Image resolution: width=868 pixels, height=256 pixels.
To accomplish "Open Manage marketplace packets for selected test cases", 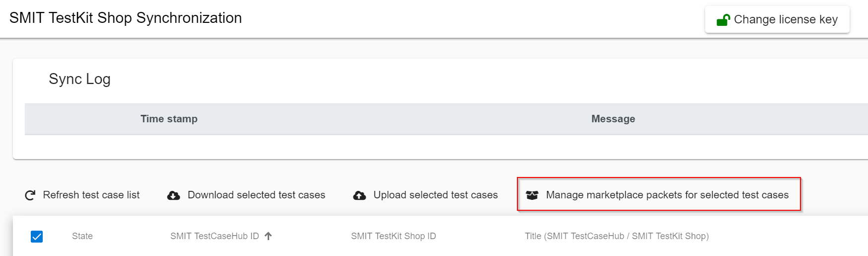I will (x=667, y=195).
